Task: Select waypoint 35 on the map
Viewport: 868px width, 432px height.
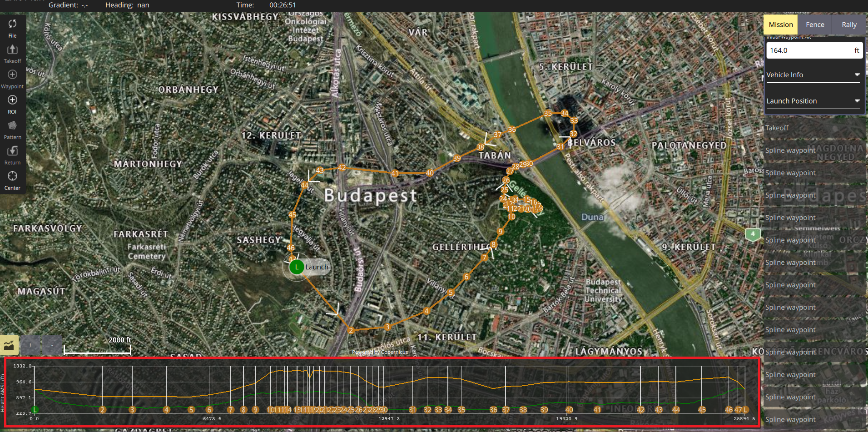Action: [548, 113]
